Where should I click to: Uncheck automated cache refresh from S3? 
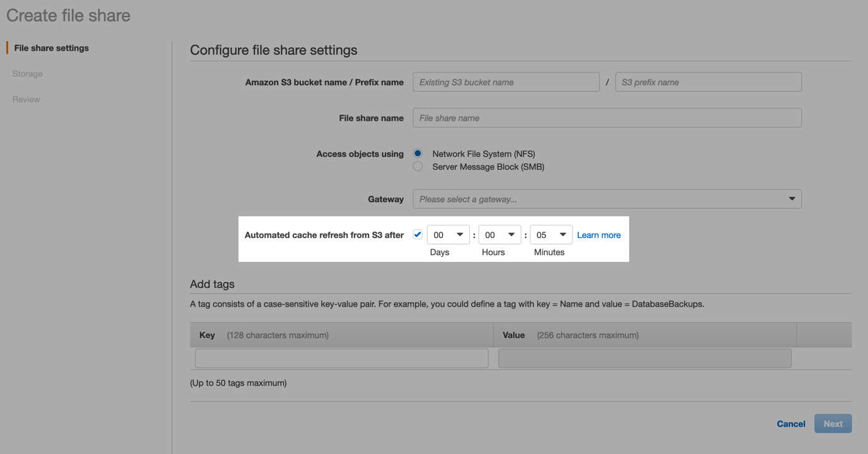[418, 234]
